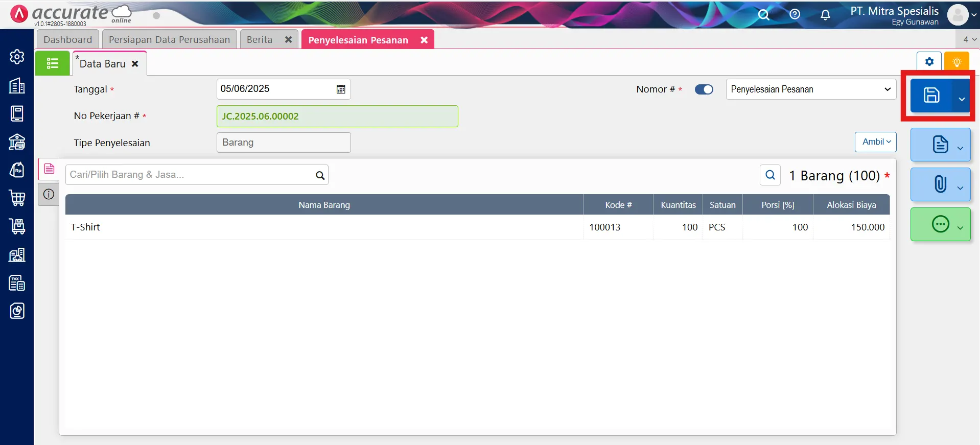Click the global search magnifier in header
Viewport: 980px width, 445px height.
(x=763, y=14)
